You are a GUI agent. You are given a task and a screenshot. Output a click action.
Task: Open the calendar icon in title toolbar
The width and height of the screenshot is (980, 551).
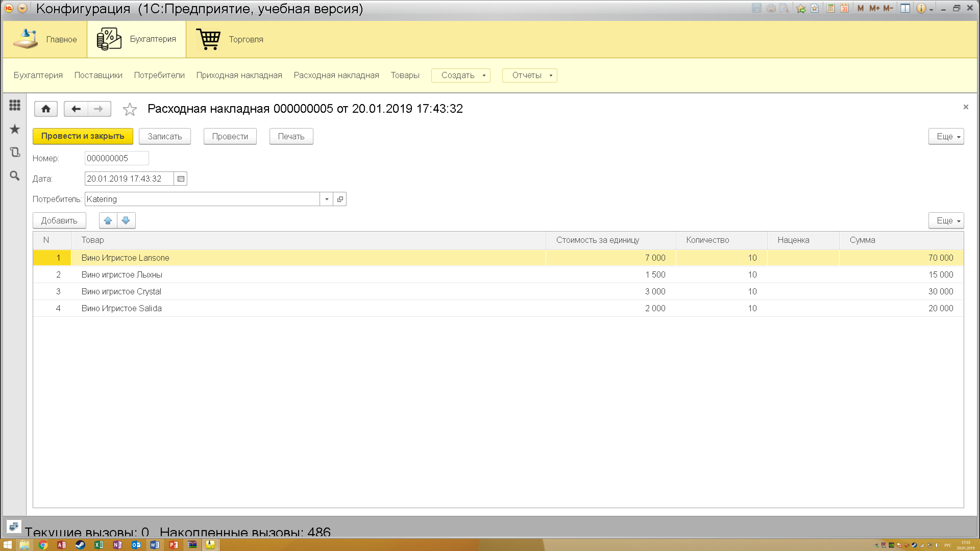click(844, 8)
